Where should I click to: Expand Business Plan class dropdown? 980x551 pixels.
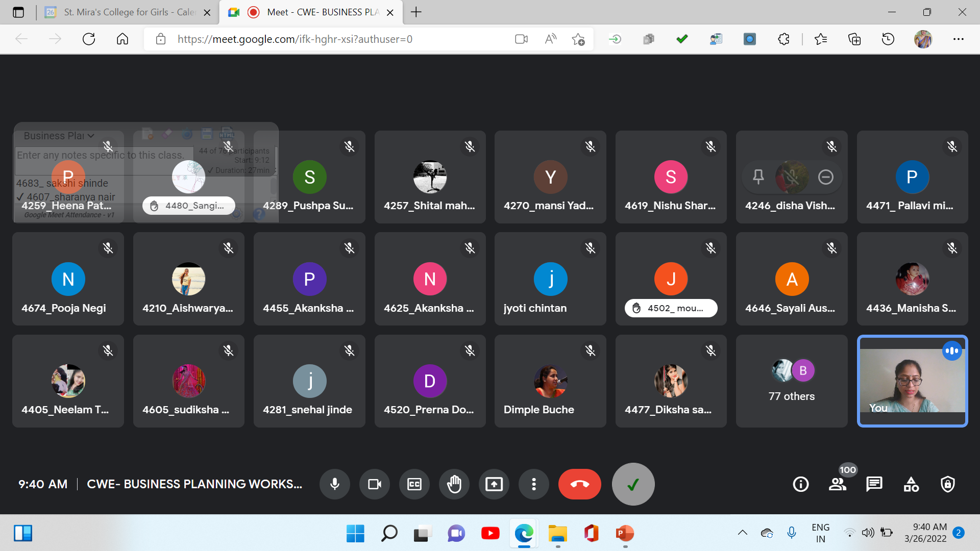point(59,136)
